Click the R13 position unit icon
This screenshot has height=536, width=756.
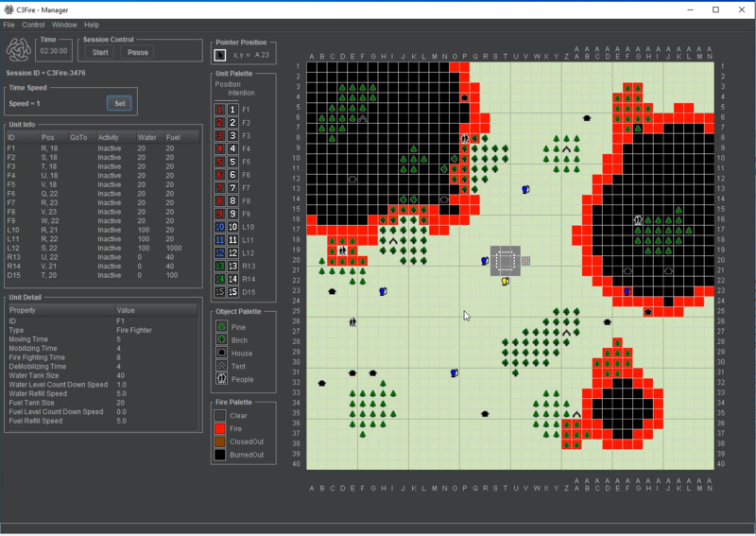click(219, 267)
